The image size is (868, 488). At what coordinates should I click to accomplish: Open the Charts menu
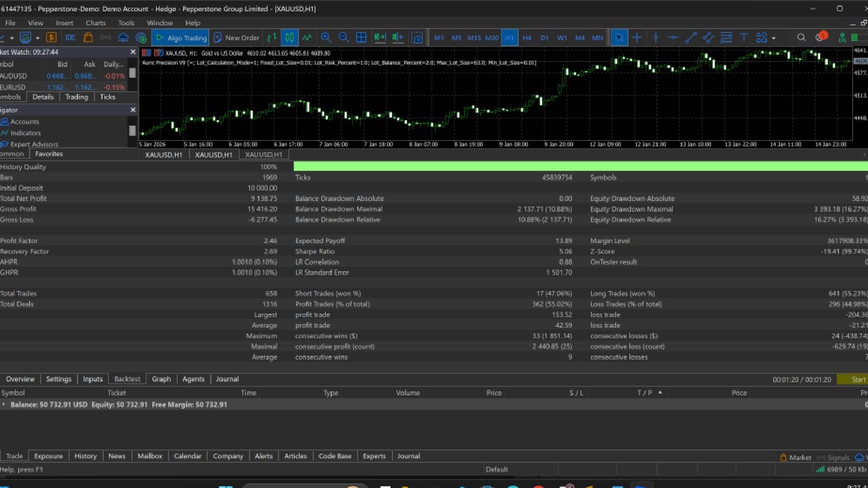click(95, 23)
